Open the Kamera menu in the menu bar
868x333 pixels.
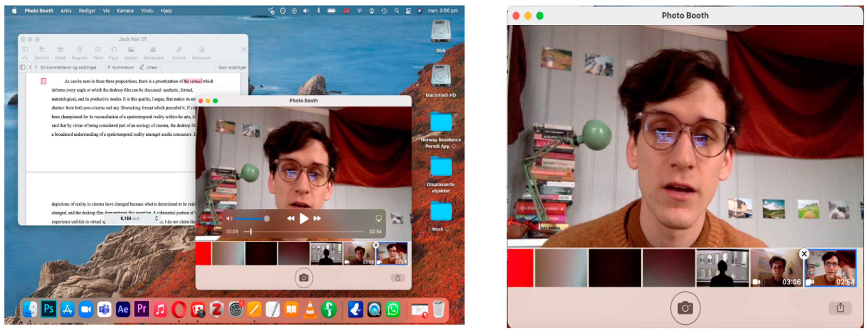tap(125, 11)
